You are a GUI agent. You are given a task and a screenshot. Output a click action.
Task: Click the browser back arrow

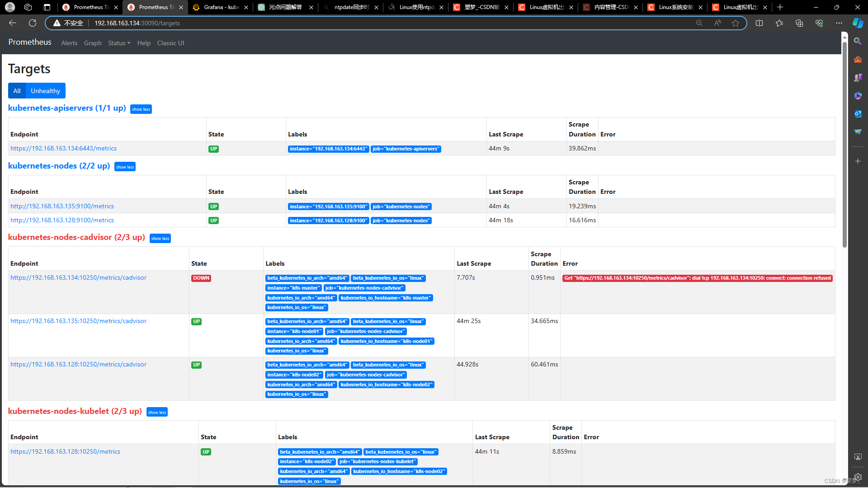pos(13,23)
